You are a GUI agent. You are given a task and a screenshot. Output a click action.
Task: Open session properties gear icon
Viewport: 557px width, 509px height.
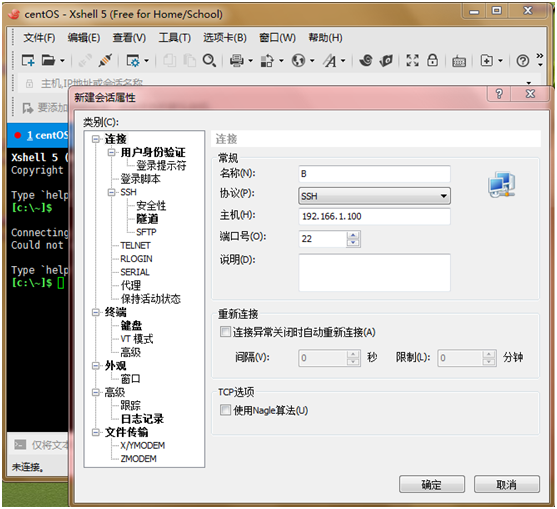tap(133, 61)
